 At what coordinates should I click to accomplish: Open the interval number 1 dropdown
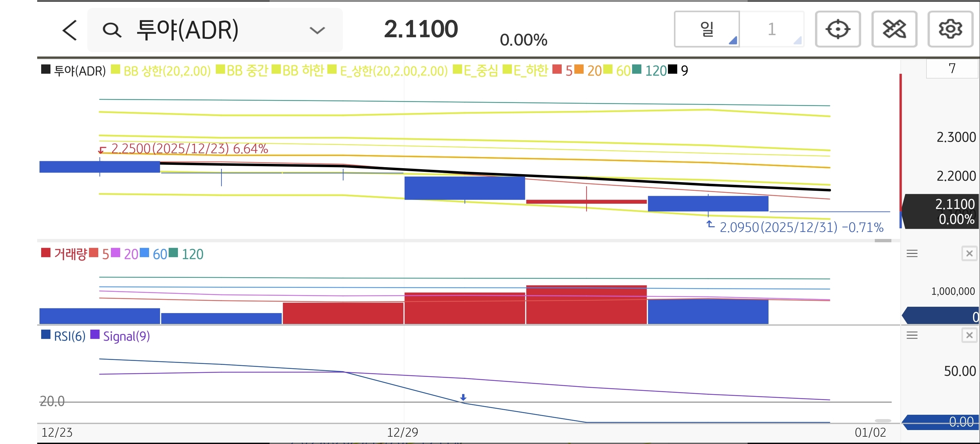772,29
